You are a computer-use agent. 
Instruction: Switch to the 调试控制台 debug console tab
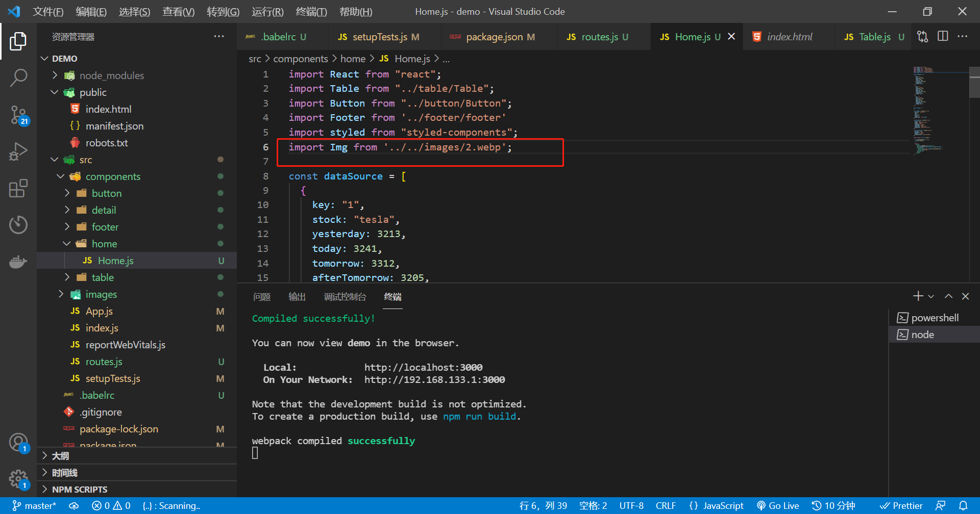coord(345,297)
